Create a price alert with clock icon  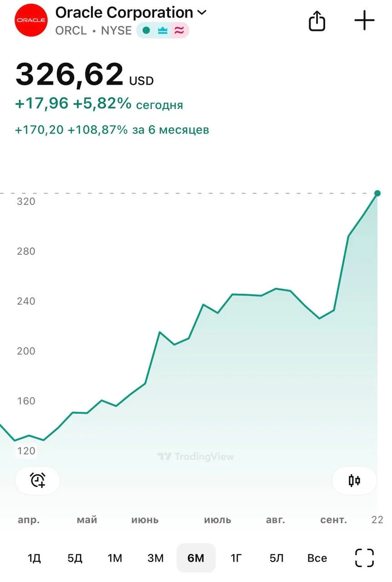point(37,480)
